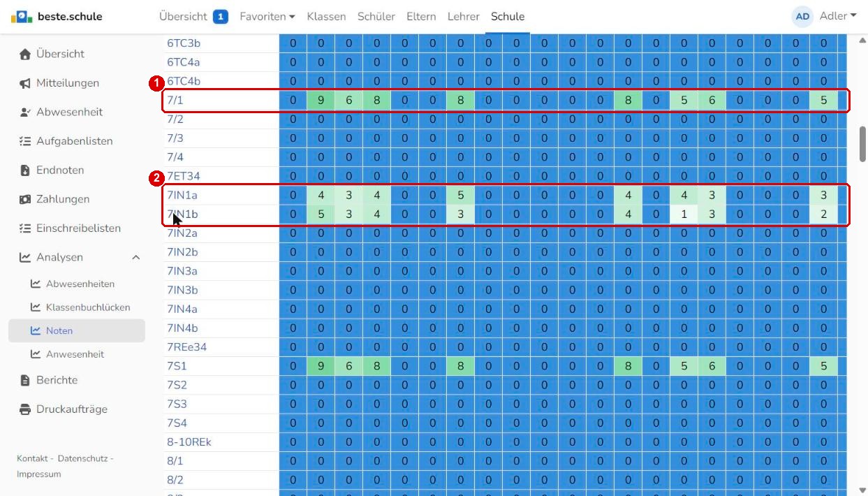Click the chart icon beside Abwesenheiten
The width and height of the screenshot is (868, 496).
[36, 284]
